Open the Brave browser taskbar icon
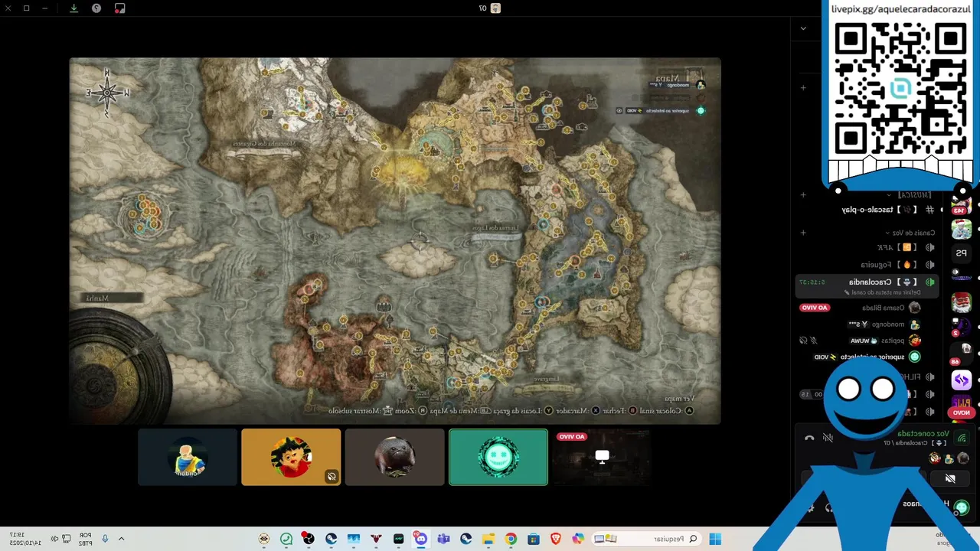980x551 pixels. coord(556,539)
